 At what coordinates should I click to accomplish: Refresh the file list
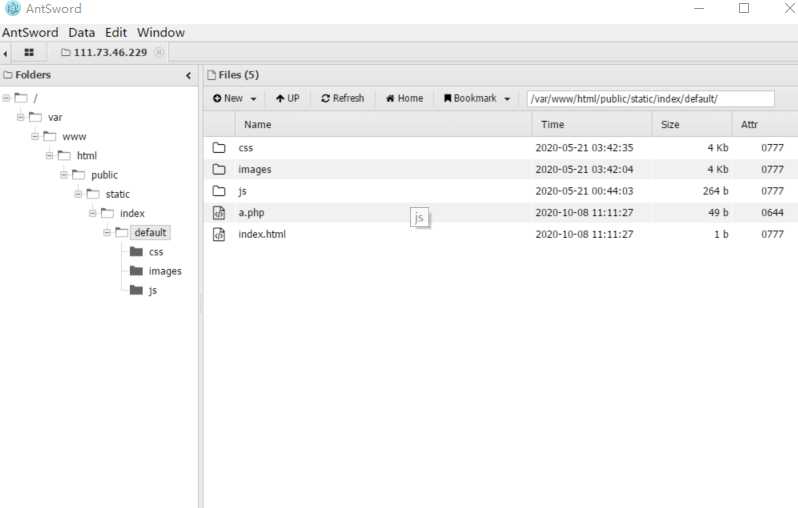point(343,98)
